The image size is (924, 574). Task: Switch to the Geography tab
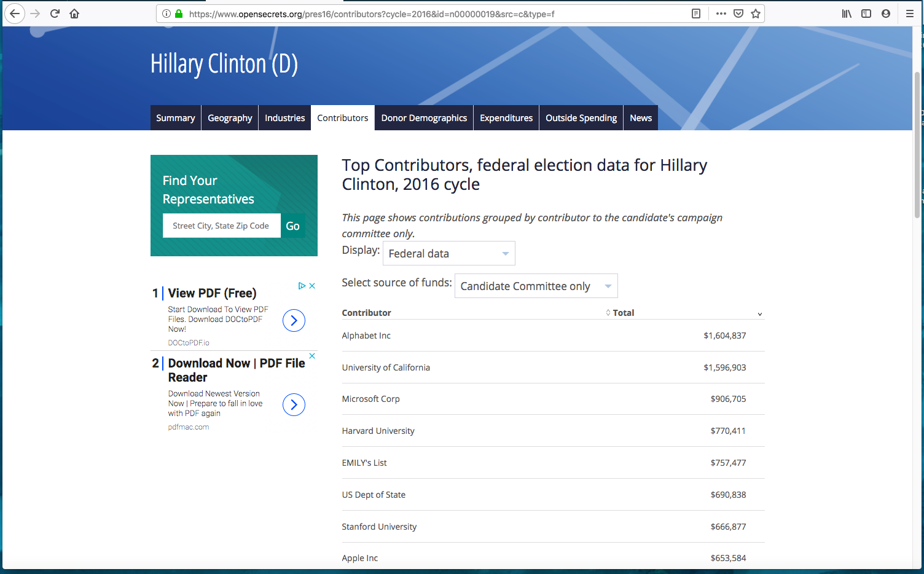coord(230,118)
